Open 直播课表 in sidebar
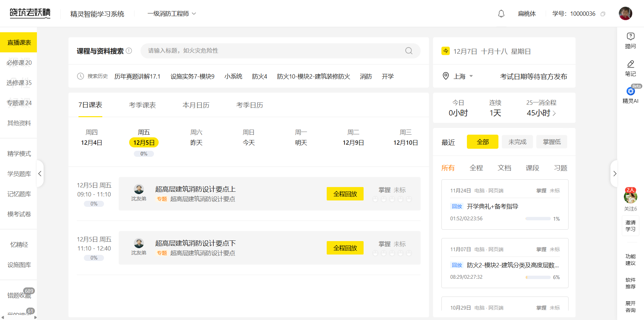 (x=18, y=42)
